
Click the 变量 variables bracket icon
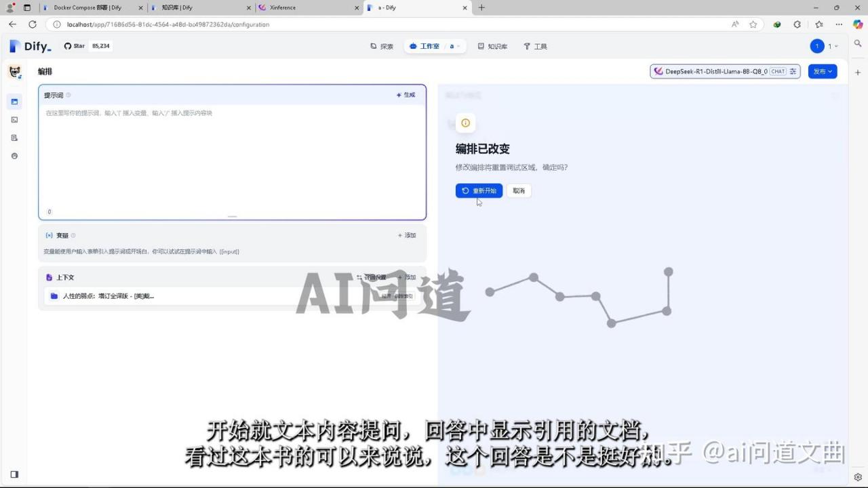pos(49,235)
